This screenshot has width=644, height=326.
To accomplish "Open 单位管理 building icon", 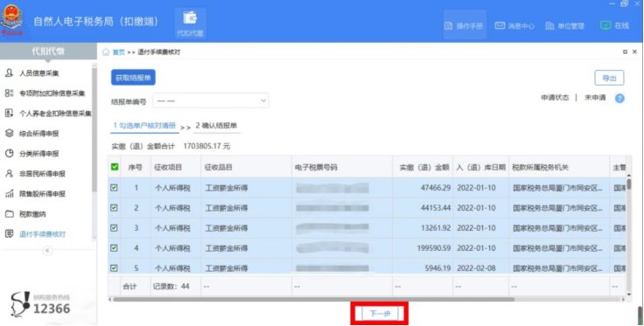I will [549, 26].
